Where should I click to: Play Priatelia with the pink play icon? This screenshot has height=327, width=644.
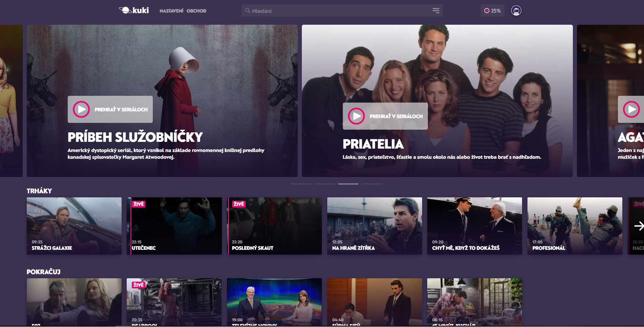coord(356,116)
